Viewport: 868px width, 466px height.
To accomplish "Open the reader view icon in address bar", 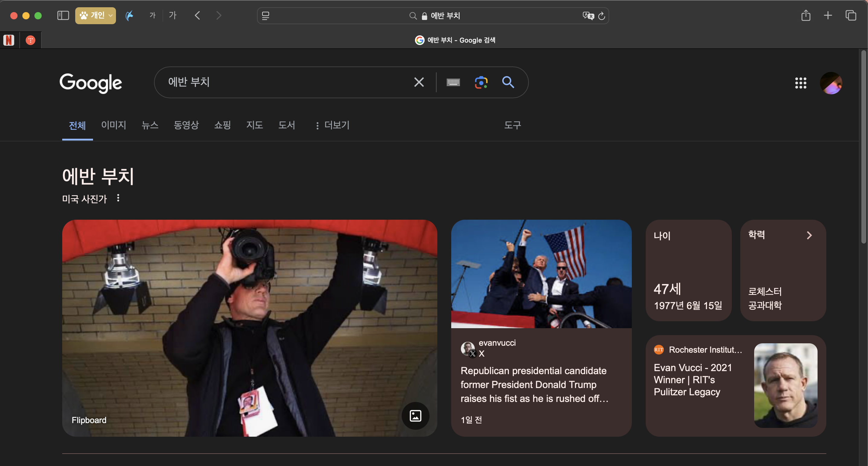I will (x=265, y=16).
